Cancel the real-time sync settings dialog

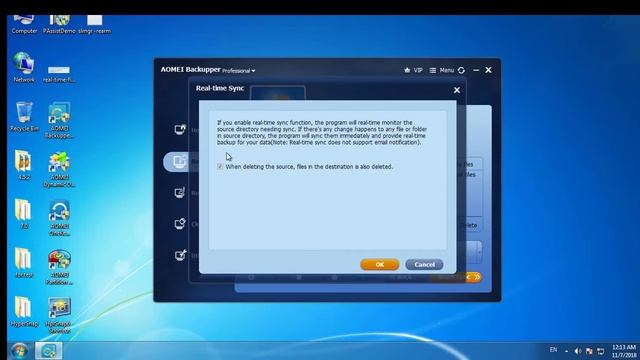click(x=424, y=264)
